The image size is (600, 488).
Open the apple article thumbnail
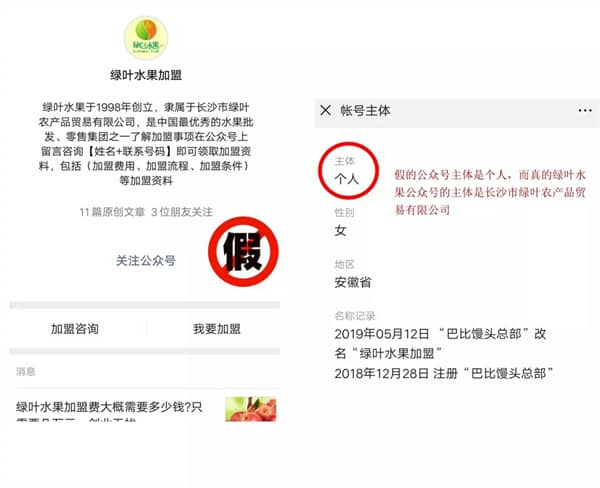(x=251, y=409)
